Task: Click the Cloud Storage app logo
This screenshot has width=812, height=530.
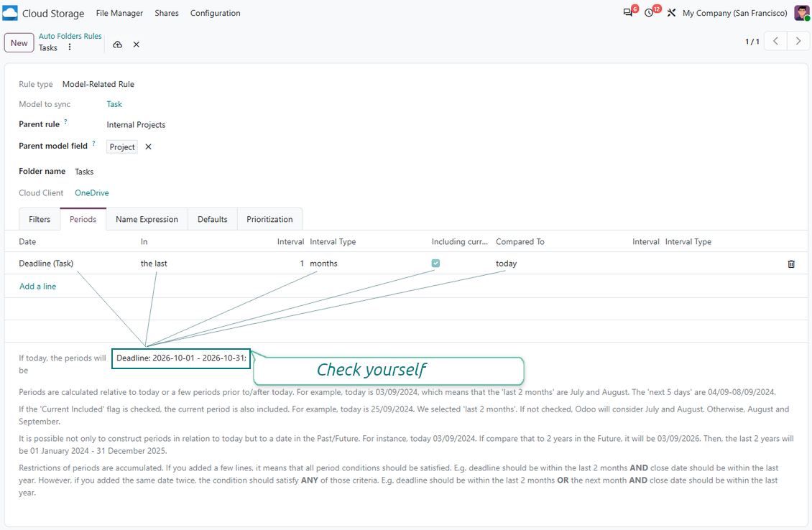Action: click(10, 13)
